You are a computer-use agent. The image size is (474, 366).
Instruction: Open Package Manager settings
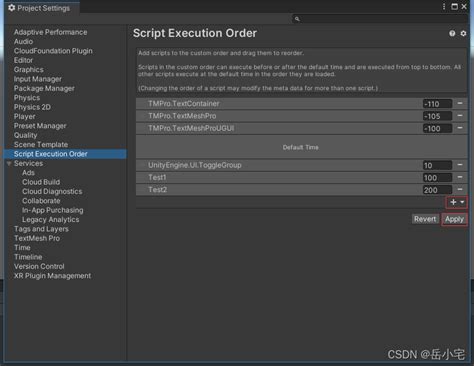(44, 88)
